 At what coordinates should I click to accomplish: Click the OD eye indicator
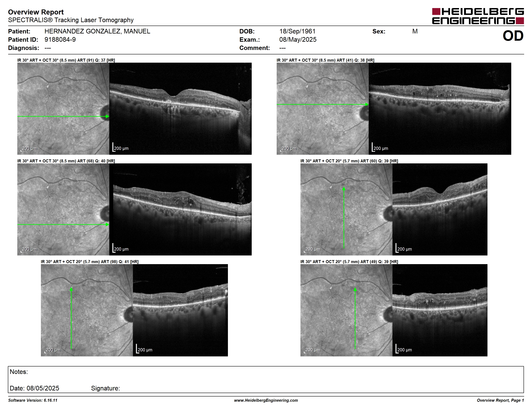coord(513,36)
